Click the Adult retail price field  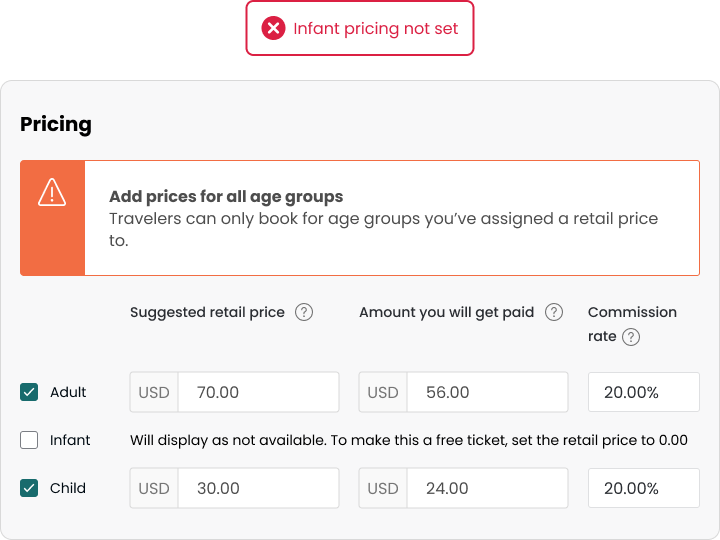point(258,392)
